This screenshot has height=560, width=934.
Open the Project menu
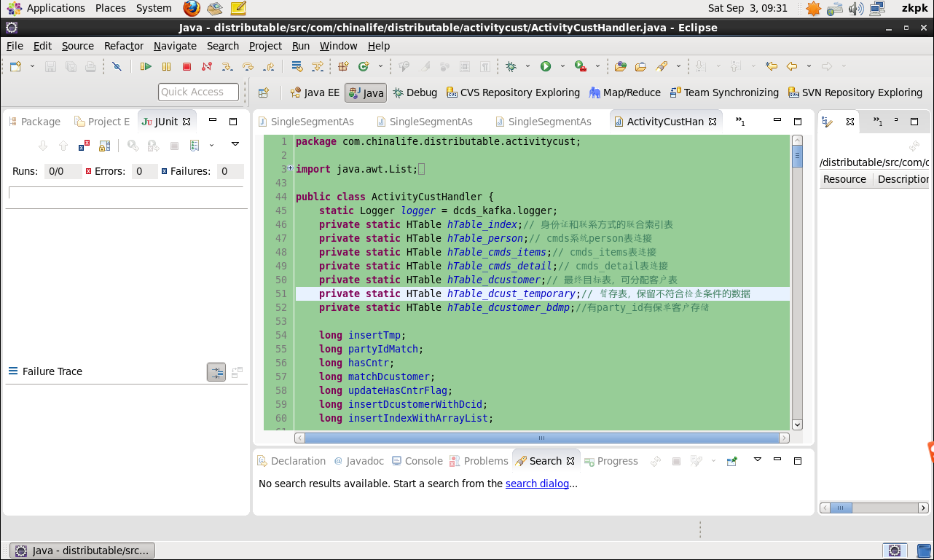pyautogui.click(x=265, y=46)
